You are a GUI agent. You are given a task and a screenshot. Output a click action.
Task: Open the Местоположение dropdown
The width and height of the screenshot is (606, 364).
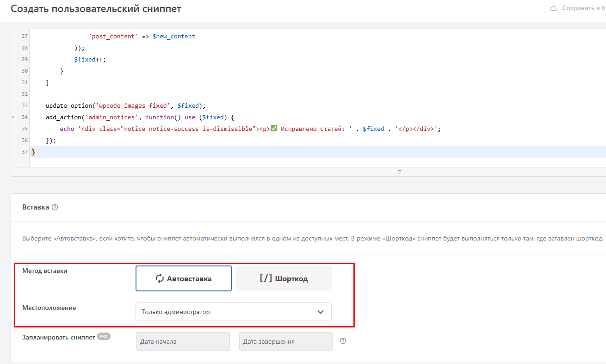tap(234, 312)
